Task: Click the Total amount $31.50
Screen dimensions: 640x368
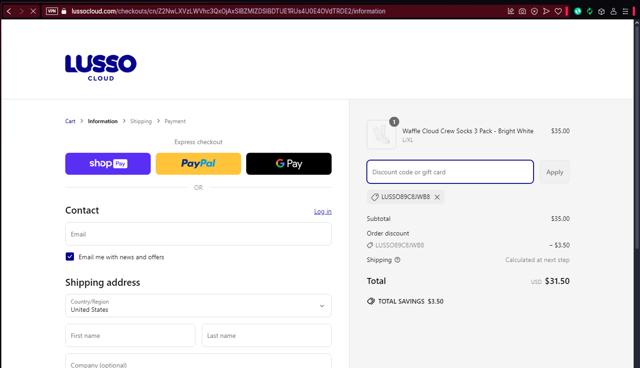Action: pos(557,281)
